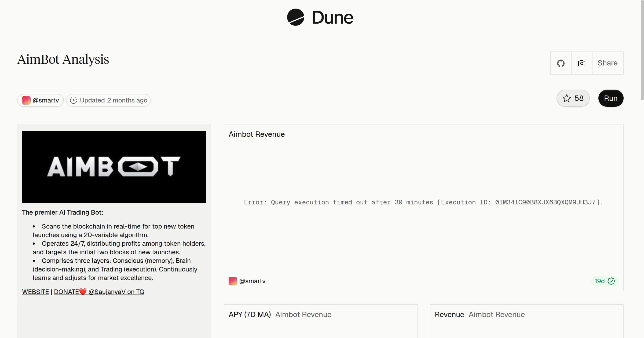This screenshot has width=644, height=338.
Task: Click the smartv avatar in revenue panel footer
Action: pyautogui.click(x=233, y=281)
